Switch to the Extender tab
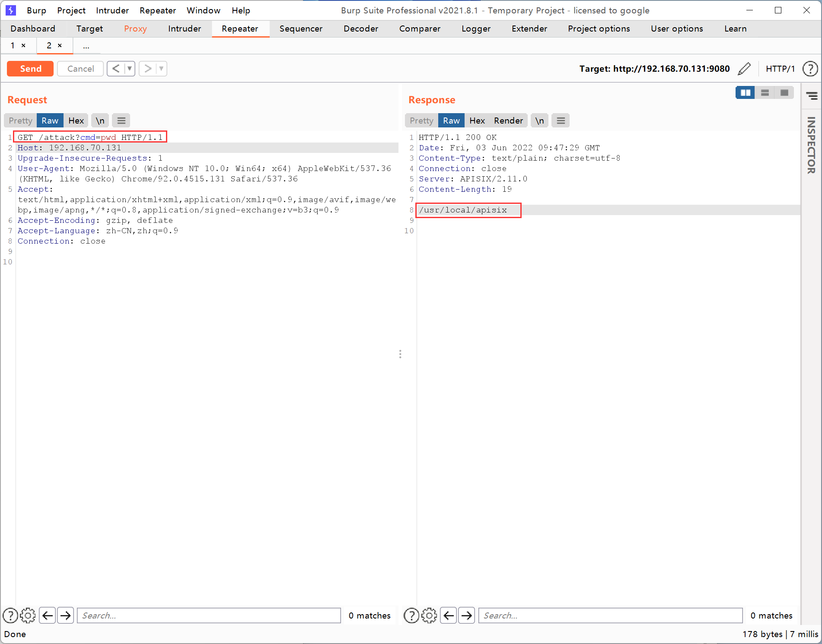The height and width of the screenshot is (644, 822). [x=529, y=29]
